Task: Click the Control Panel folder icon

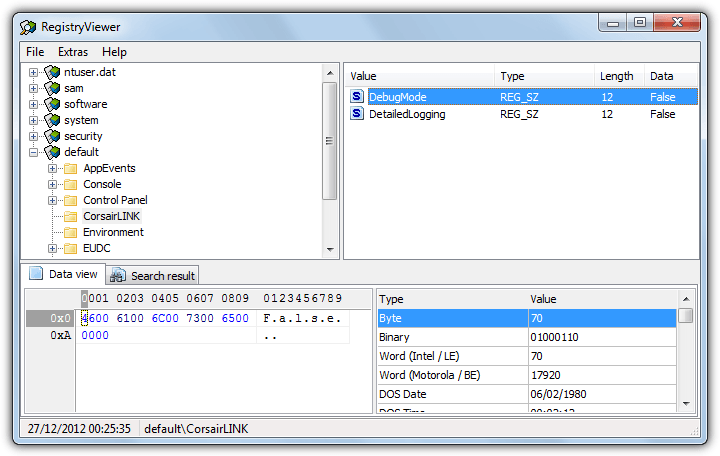Action: (70, 201)
